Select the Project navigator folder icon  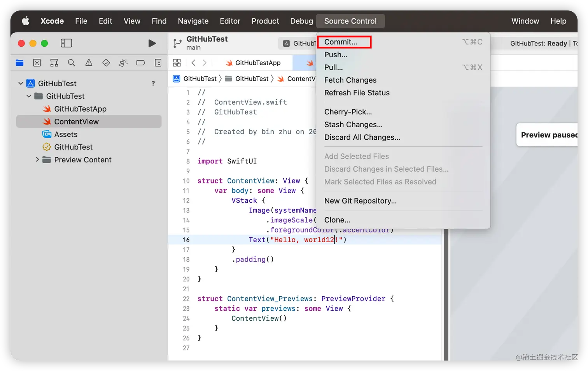pos(20,63)
